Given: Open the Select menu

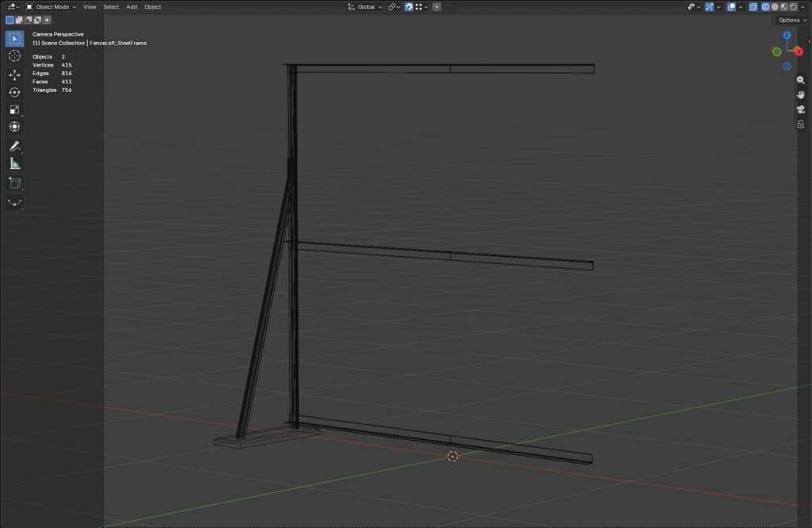Looking at the screenshot, I should [111, 6].
